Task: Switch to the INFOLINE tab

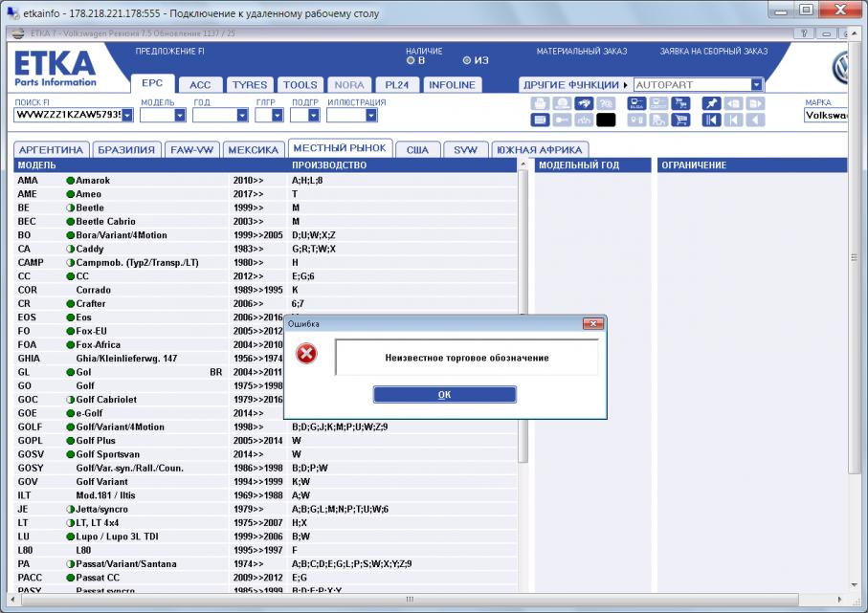Action: (453, 85)
